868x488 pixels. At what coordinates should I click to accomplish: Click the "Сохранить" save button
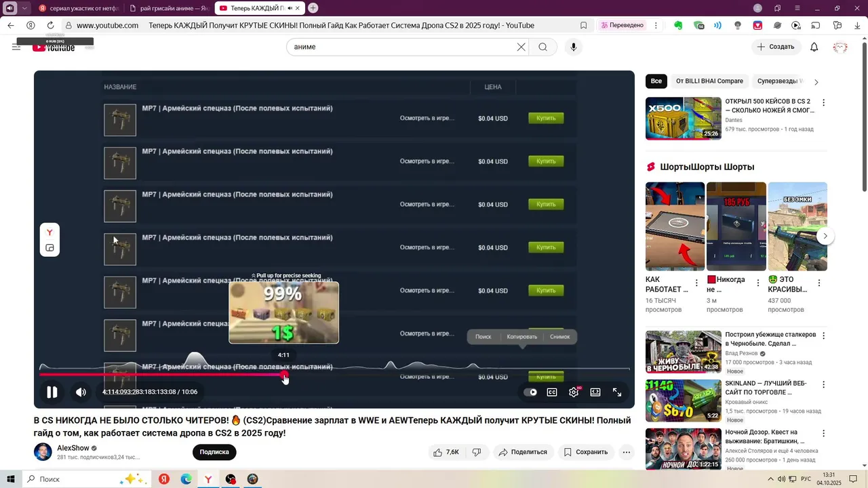[x=586, y=452]
